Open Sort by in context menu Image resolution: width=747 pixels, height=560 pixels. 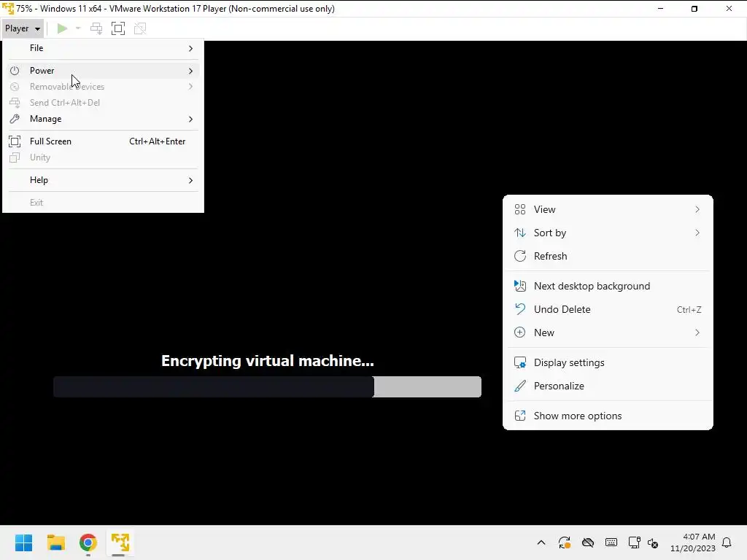pyautogui.click(x=608, y=233)
